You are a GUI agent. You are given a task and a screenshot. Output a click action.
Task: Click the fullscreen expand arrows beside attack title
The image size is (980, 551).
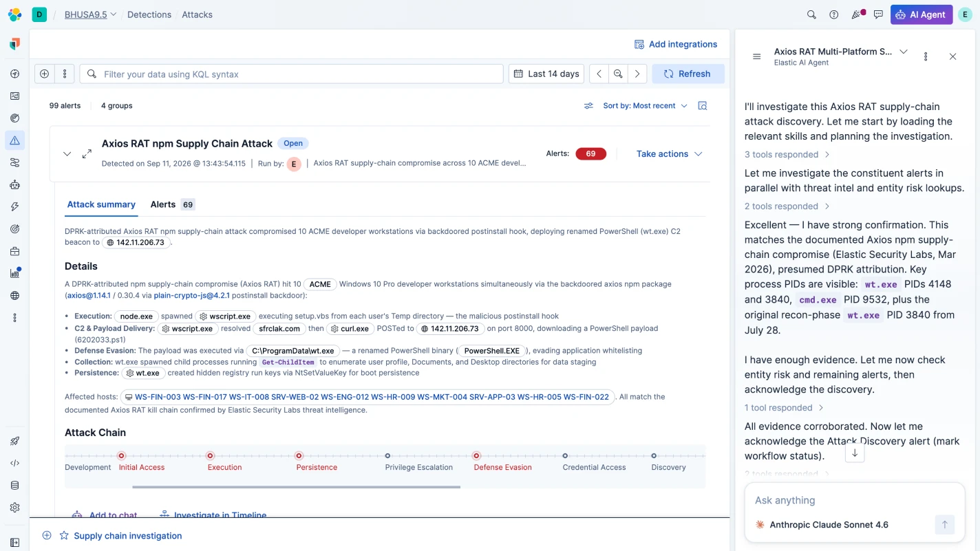coord(87,154)
